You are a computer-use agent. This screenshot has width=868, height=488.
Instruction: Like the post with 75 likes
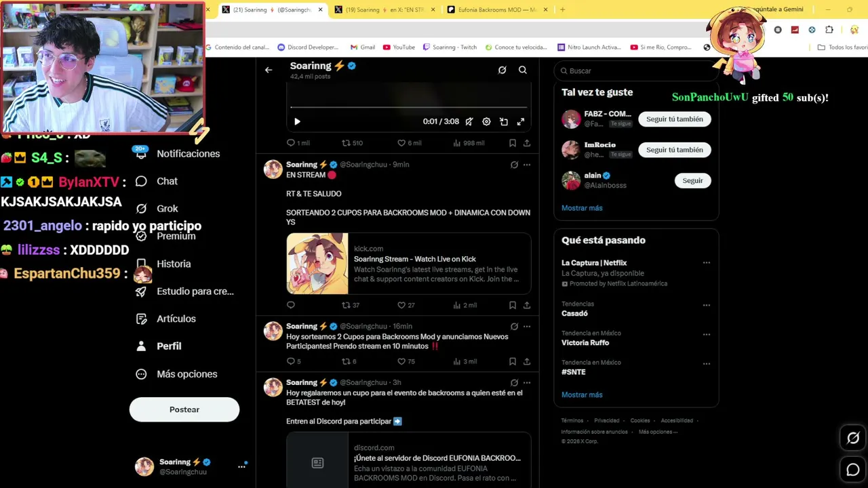click(406, 361)
